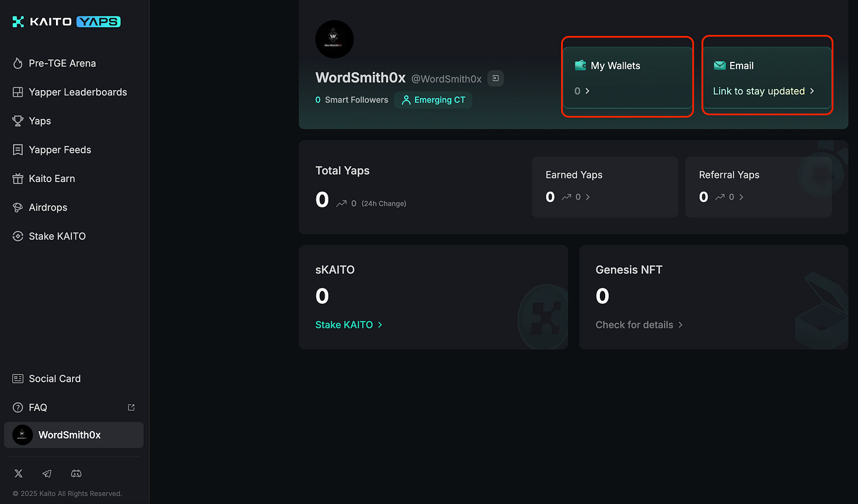Click the 2025 Kaito All Rights Reserved text
Screen dimensions: 858x504
coord(67,493)
